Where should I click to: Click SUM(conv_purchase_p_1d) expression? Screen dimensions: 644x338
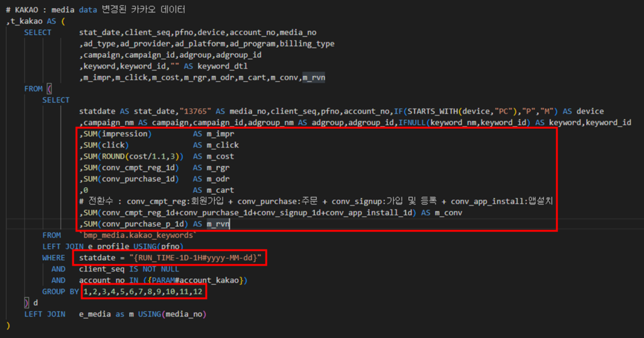pyautogui.click(x=136, y=224)
